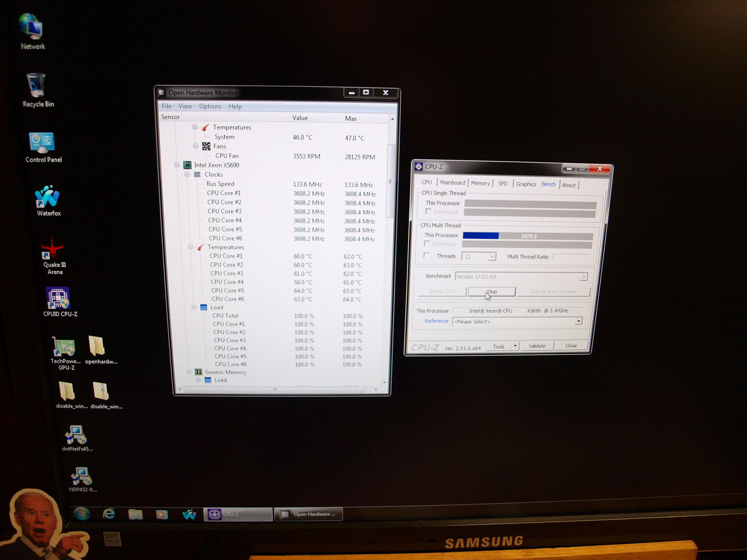Click the fan icon beside Fans
The height and width of the screenshot is (560, 747).
[x=206, y=146]
